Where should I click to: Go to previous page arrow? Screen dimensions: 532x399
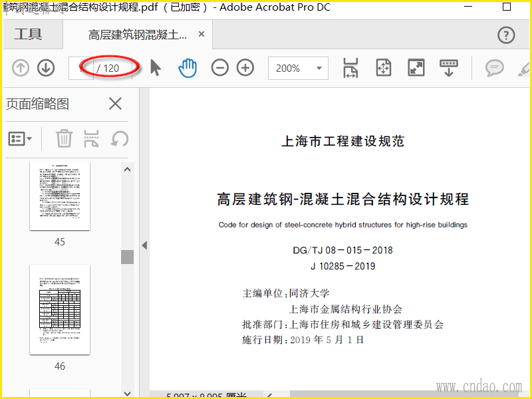point(21,68)
